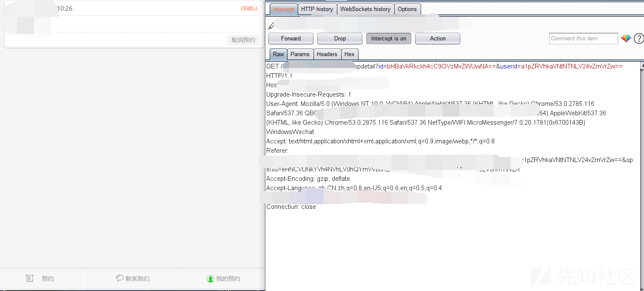Select the Raw request view tab
The image size is (644, 291).
[x=279, y=54]
